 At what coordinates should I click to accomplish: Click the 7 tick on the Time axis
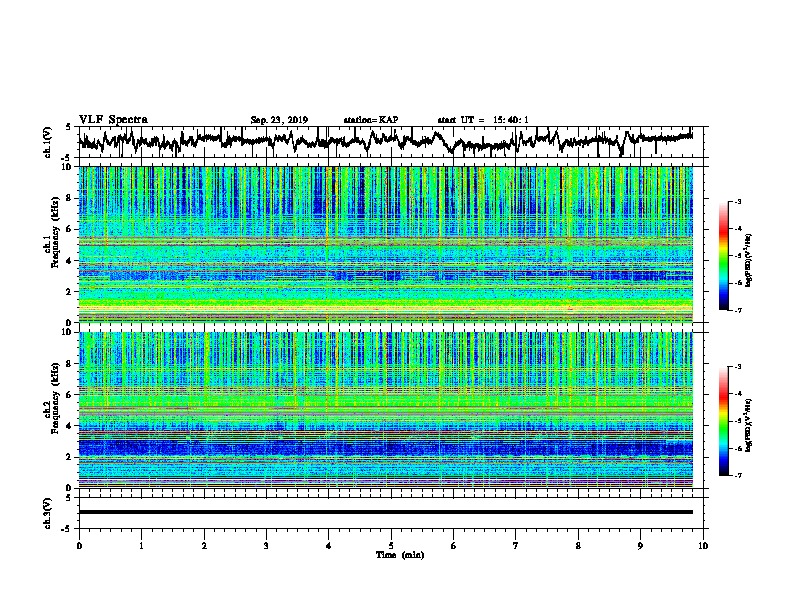pos(516,546)
